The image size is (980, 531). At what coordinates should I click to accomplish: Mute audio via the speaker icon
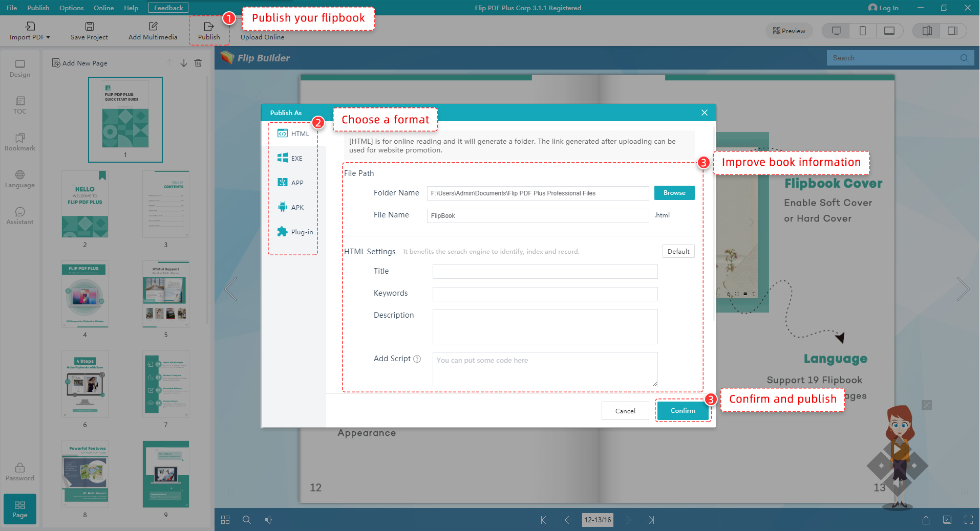click(268, 520)
